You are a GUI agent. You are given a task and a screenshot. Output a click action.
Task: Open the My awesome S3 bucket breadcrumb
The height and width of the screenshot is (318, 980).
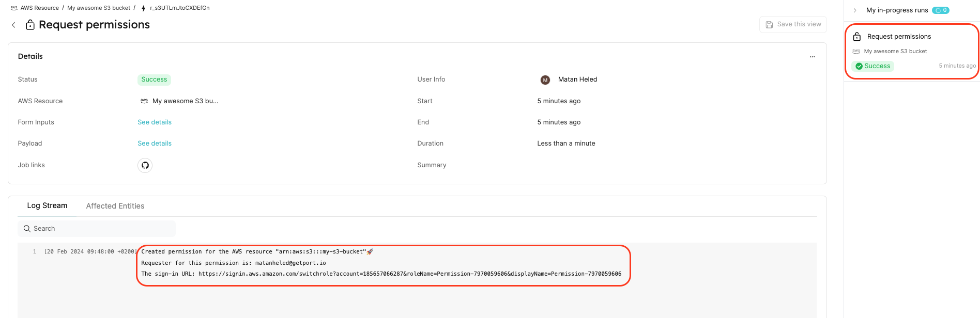99,8
